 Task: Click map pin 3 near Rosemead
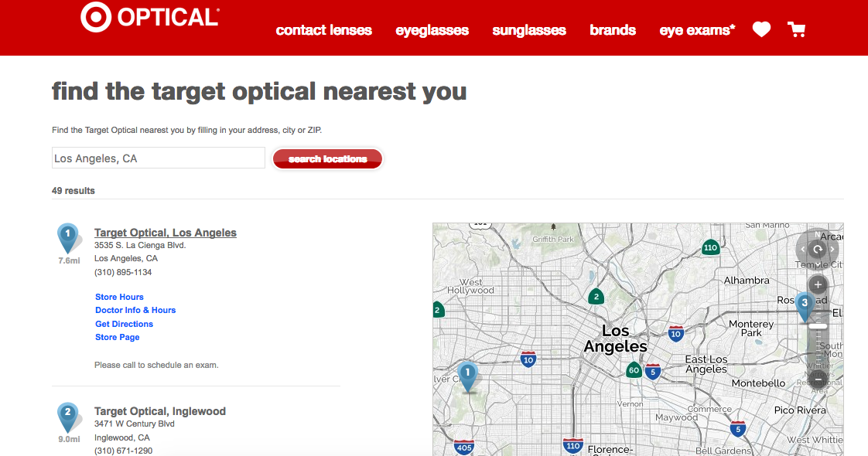click(x=805, y=308)
